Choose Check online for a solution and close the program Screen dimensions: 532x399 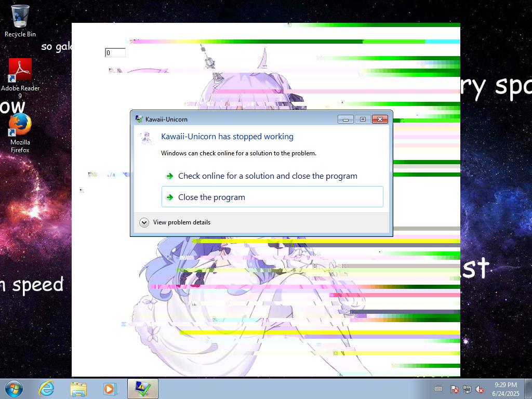point(272,176)
